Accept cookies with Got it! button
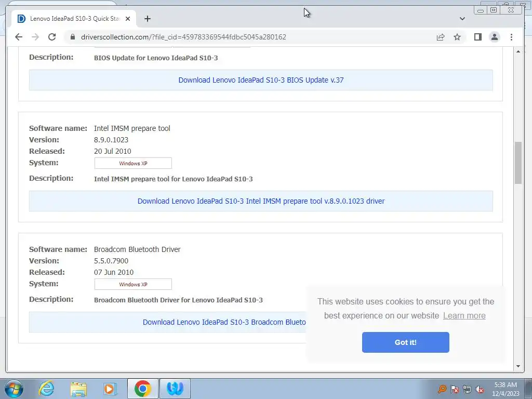 point(405,342)
